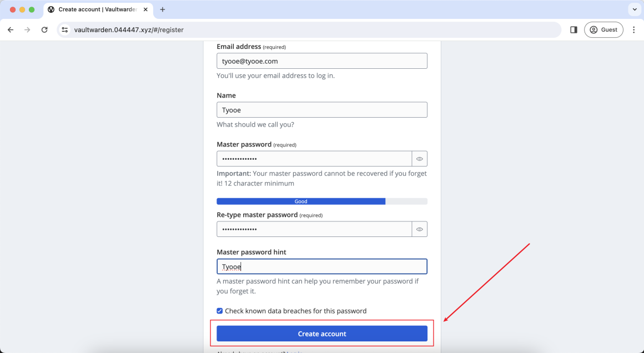Show master password with eye icon
This screenshot has height=353, width=644.
(x=420, y=159)
